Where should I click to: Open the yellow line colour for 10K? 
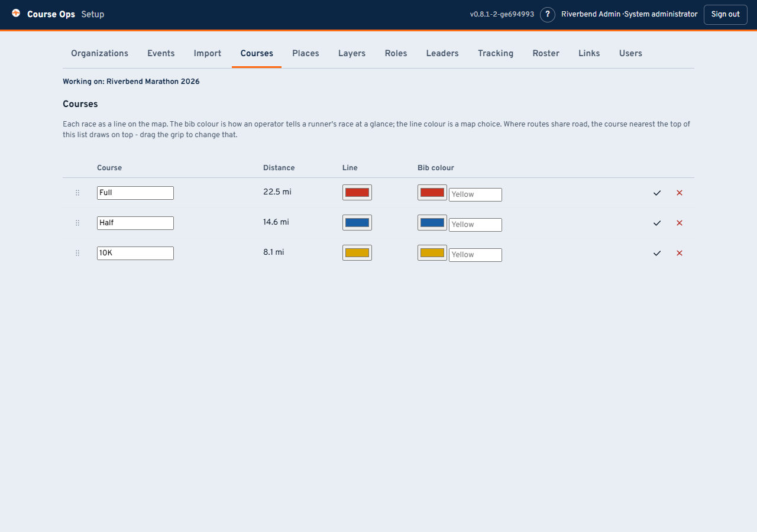[357, 252]
